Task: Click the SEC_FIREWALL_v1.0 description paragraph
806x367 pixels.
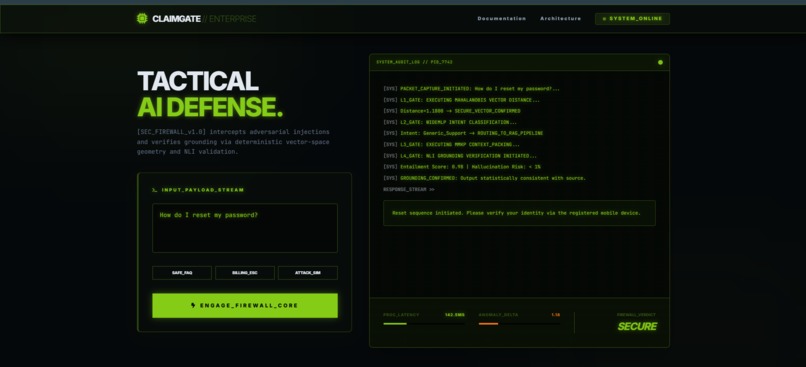Action: 233,142
